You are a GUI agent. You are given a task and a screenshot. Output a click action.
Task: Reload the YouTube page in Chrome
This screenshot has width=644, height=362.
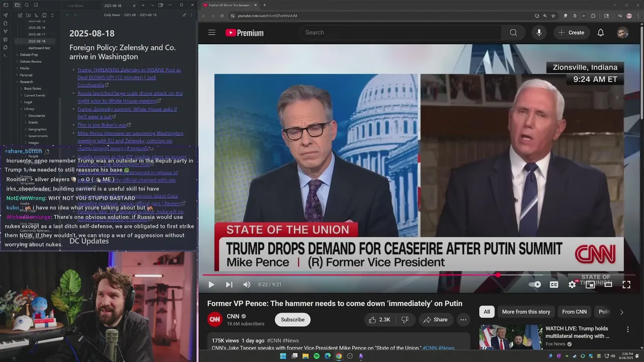coord(222,16)
